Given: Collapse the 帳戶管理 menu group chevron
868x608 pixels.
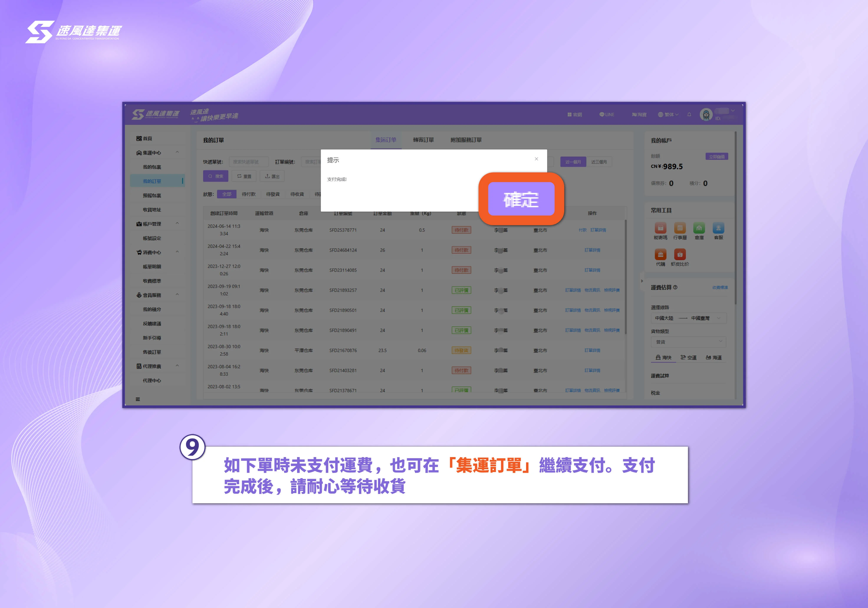Looking at the screenshot, I should click(177, 223).
